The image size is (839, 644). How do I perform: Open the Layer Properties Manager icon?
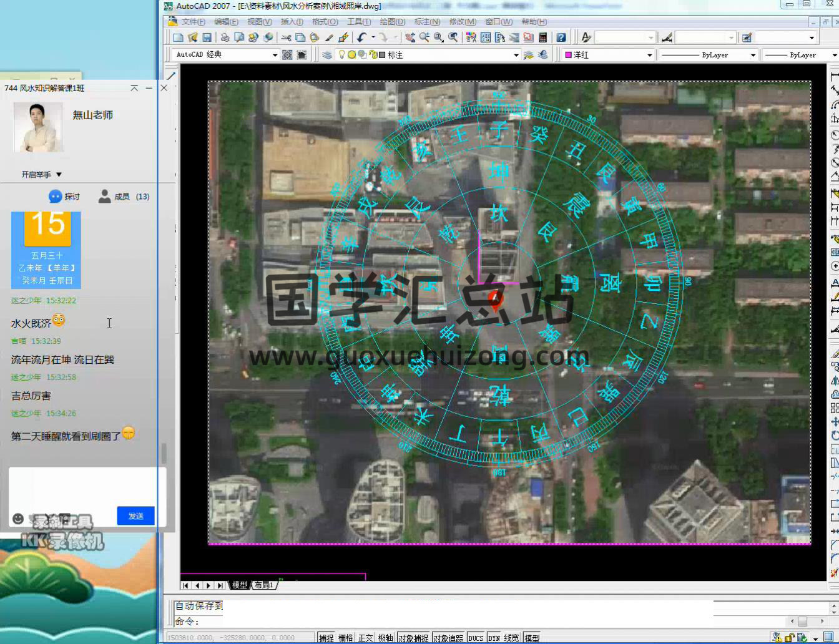(x=327, y=55)
